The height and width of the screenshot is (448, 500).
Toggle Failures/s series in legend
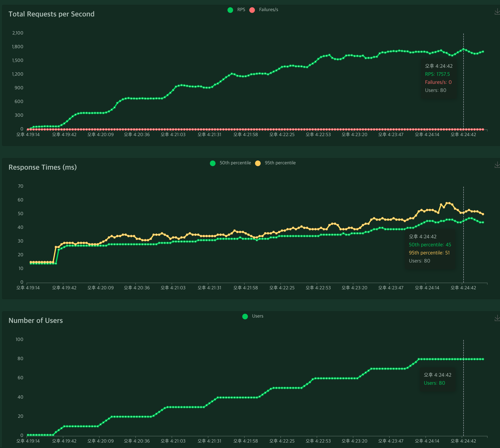point(268,10)
